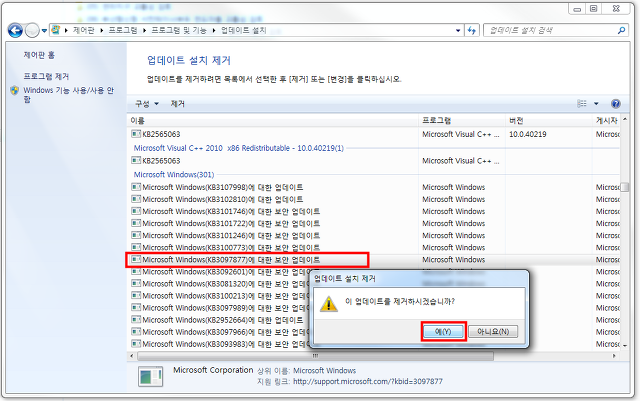The width and height of the screenshot is (640, 401).
Task: Click the update icon beside KB3092601
Action: tap(136, 272)
